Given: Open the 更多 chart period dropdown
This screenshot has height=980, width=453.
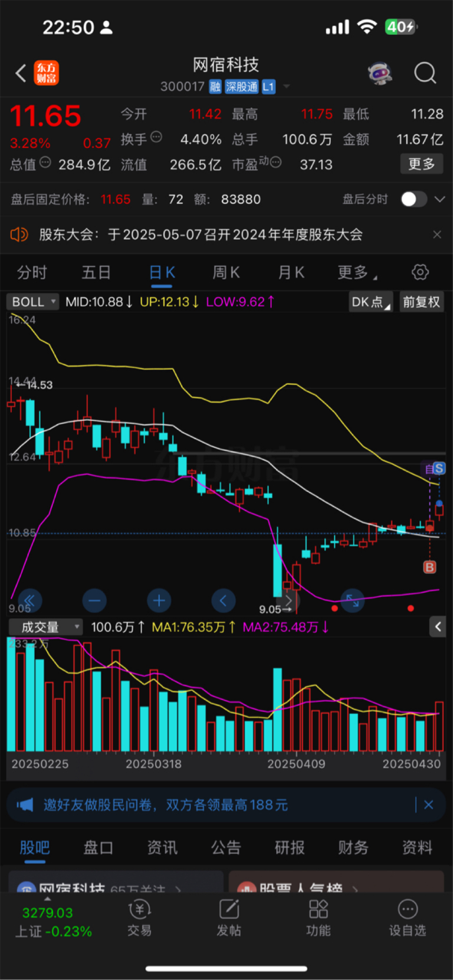Looking at the screenshot, I should pos(357,272).
